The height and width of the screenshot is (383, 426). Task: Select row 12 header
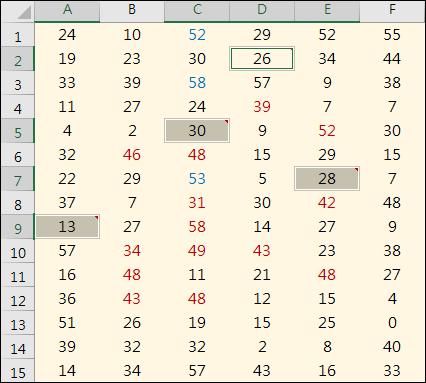click(18, 299)
